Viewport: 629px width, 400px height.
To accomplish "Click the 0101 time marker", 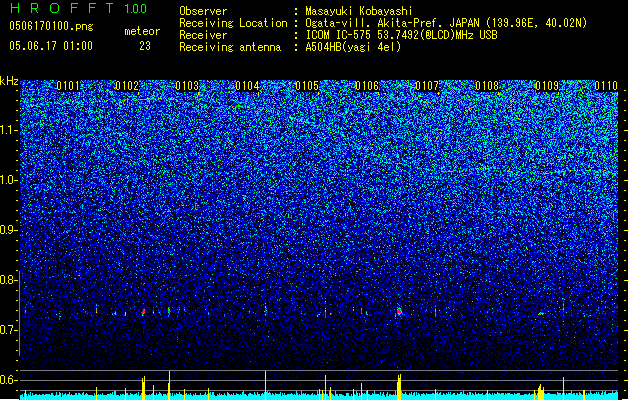I will tap(68, 86).
